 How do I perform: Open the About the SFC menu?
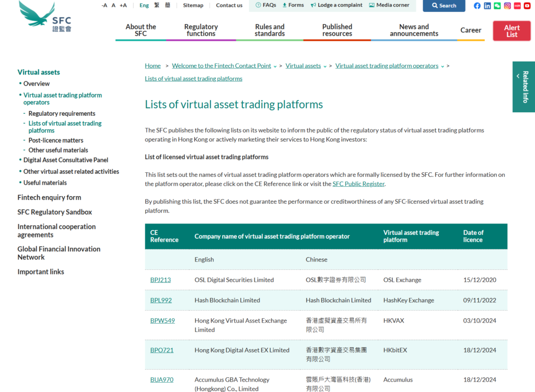tap(141, 30)
